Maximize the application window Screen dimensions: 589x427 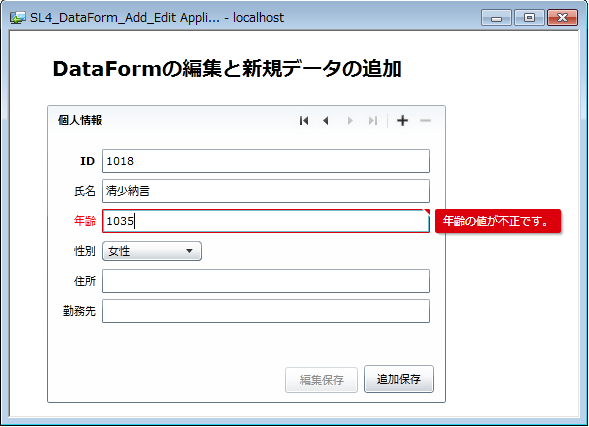point(529,18)
